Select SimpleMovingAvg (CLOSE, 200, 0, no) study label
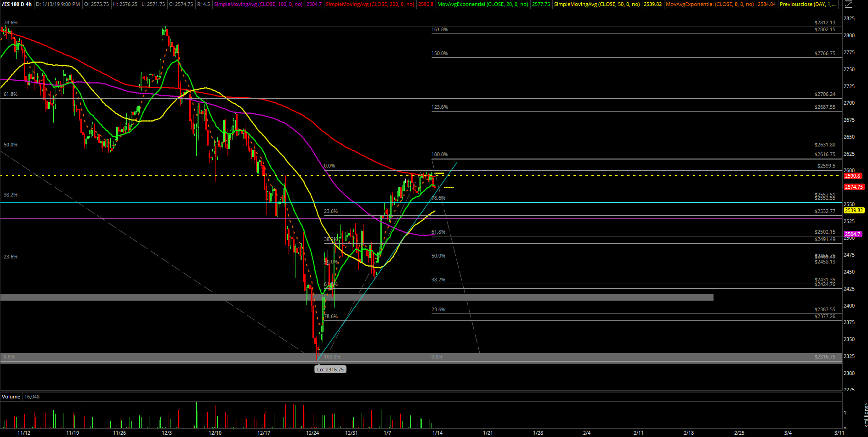The width and height of the screenshot is (868, 437). 370,4
